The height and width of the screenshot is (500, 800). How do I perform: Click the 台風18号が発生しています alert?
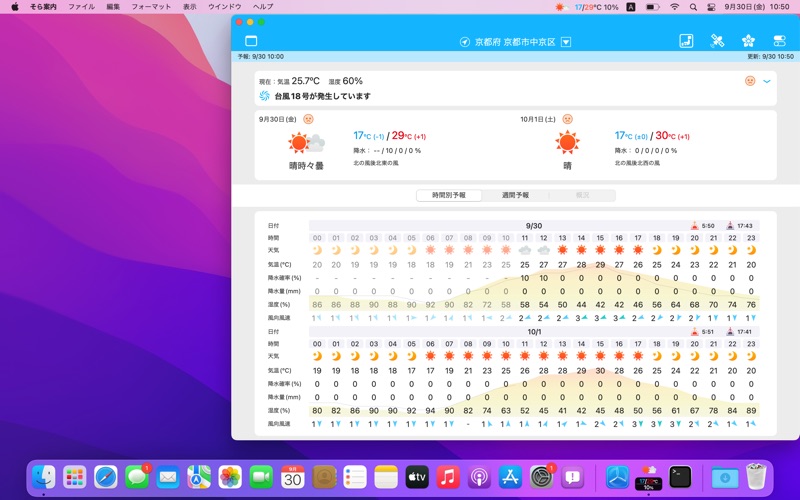point(322,96)
